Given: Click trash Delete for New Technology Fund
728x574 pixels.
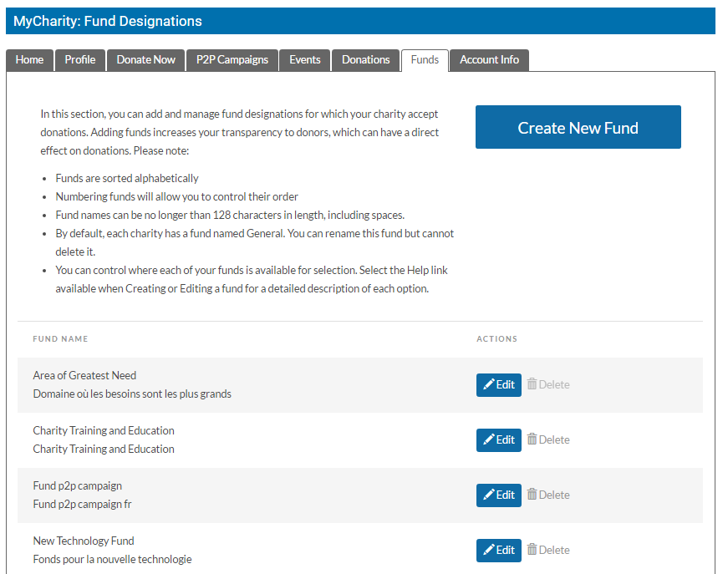Looking at the screenshot, I should click(x=548, y=551).
